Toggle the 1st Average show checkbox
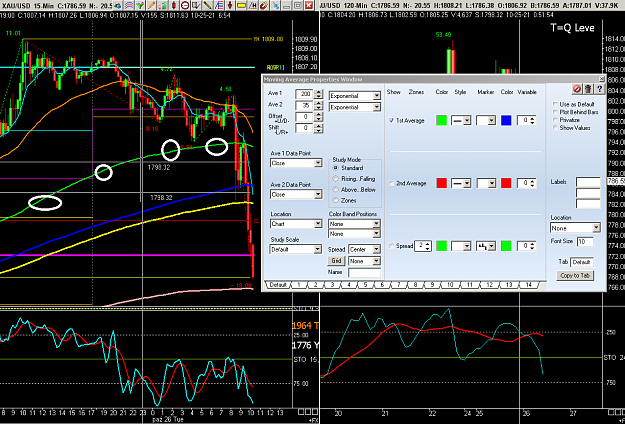This screenshot has height=424, width=625. coord(391,120)
